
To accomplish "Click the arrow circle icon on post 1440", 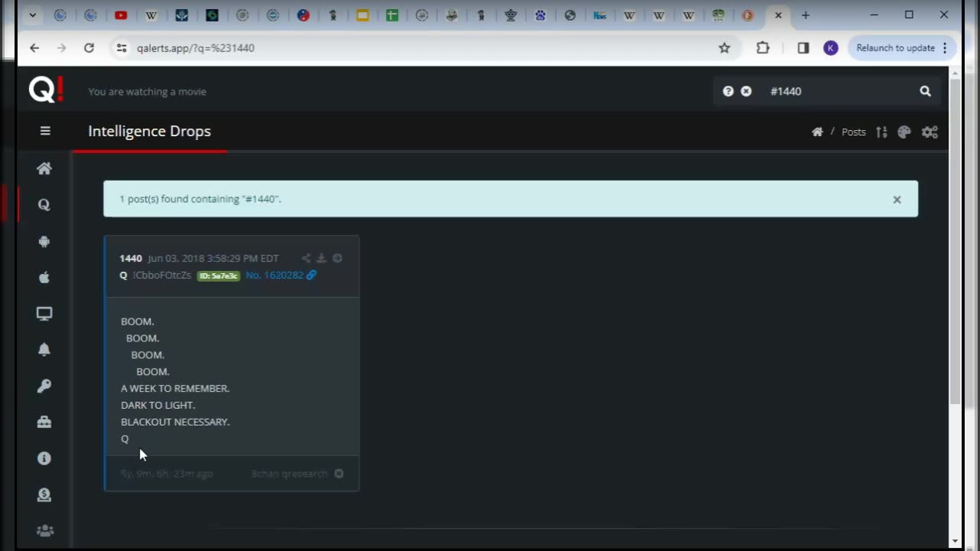I will [338, 258].
